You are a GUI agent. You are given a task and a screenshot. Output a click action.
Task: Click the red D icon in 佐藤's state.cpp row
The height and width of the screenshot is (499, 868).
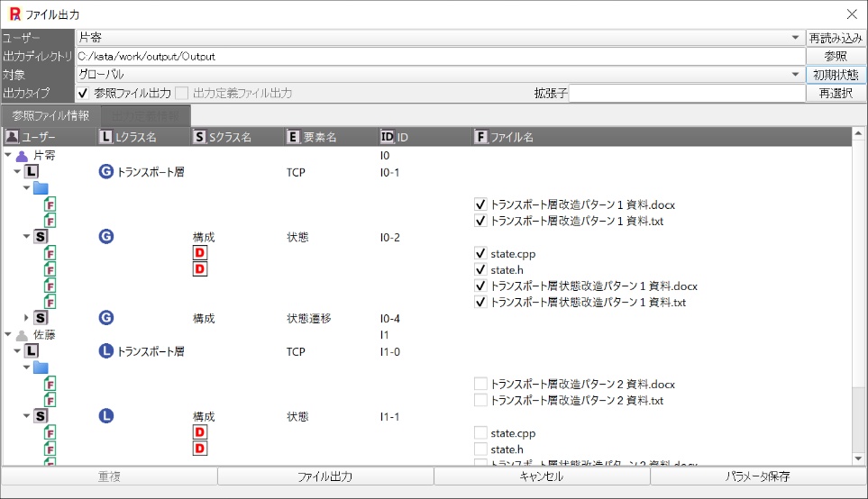200,432
